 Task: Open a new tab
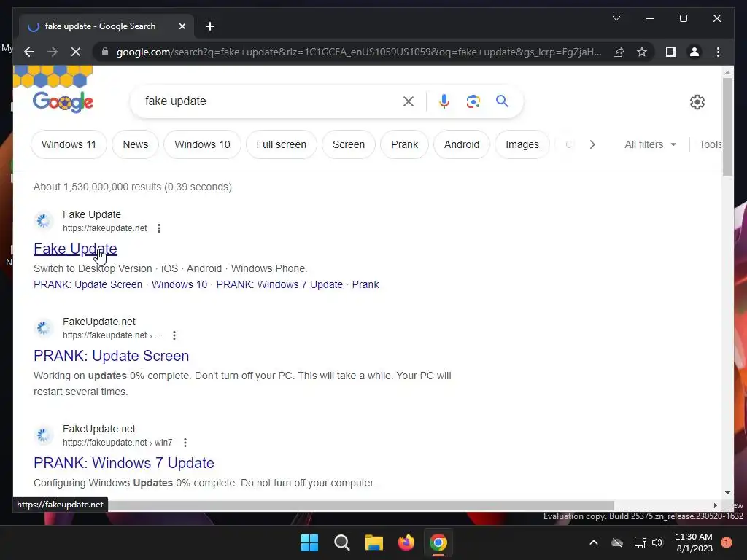coord(210,26)
